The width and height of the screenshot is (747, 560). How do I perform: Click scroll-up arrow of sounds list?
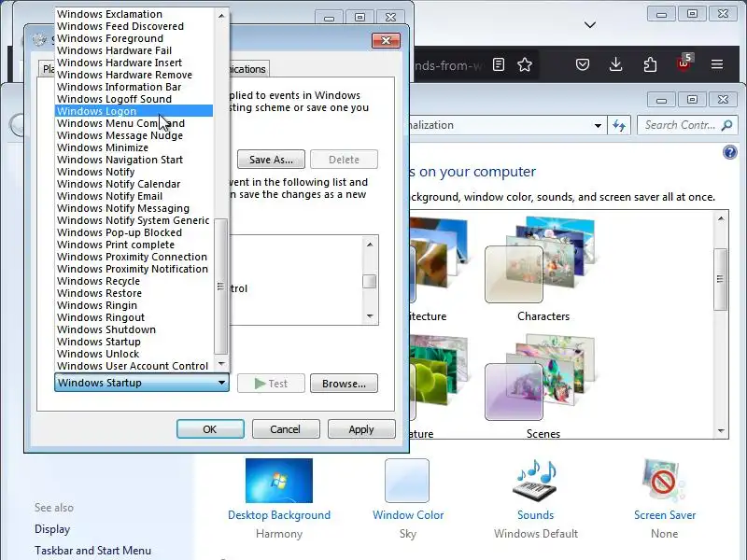[221, 15]
